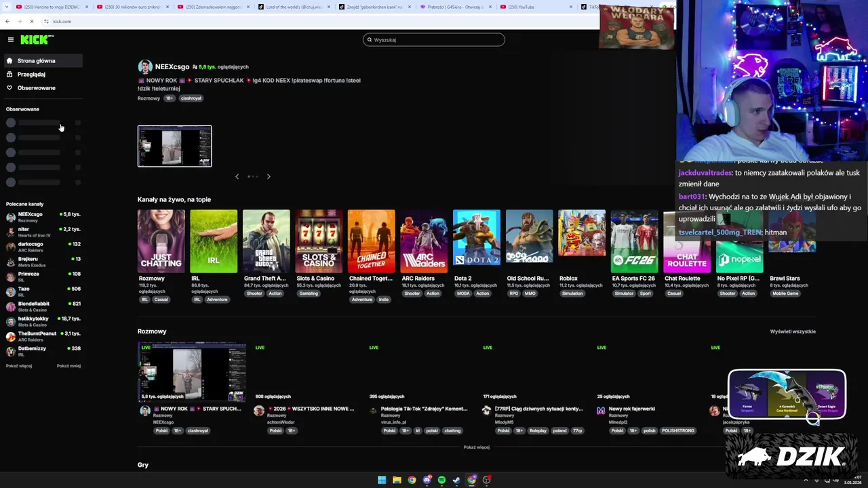Open Spotify from taskbar
The height and width of the screenshot is (488, 868).
pos(441,480)
